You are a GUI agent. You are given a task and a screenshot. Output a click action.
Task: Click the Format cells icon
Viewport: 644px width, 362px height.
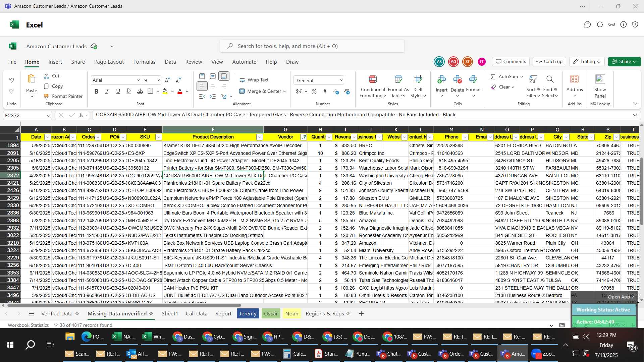pyautogui.click(x=473, y=79)
